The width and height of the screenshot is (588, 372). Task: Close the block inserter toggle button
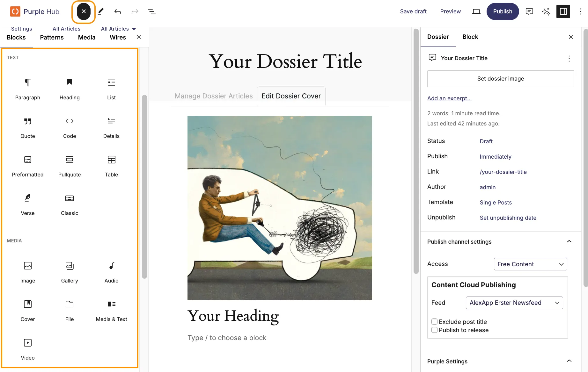(x=84, y=12)
